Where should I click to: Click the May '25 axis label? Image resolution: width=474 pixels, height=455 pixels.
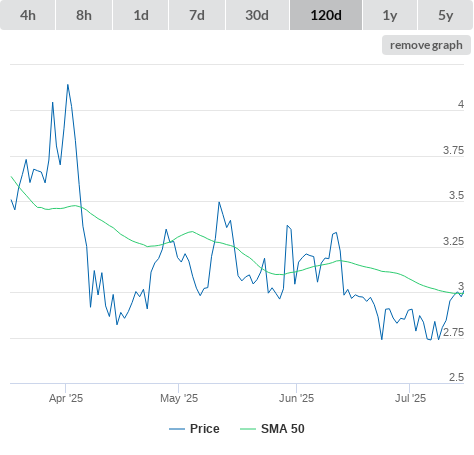tap(179, 398)
